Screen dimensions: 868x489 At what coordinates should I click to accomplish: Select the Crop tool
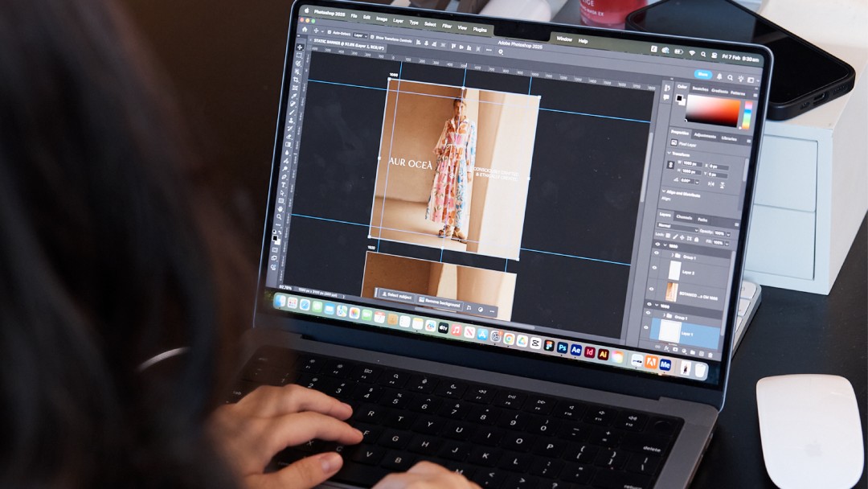[296, 80]
